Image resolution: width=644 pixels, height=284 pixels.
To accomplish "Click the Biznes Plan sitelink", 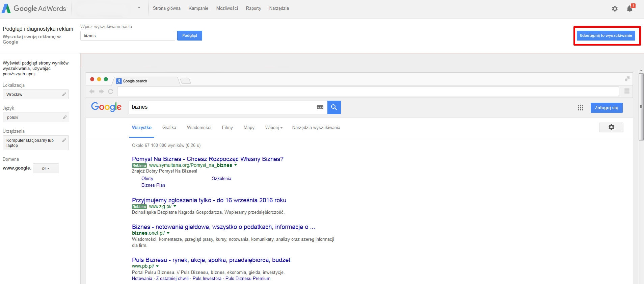I will coord(153,185).
